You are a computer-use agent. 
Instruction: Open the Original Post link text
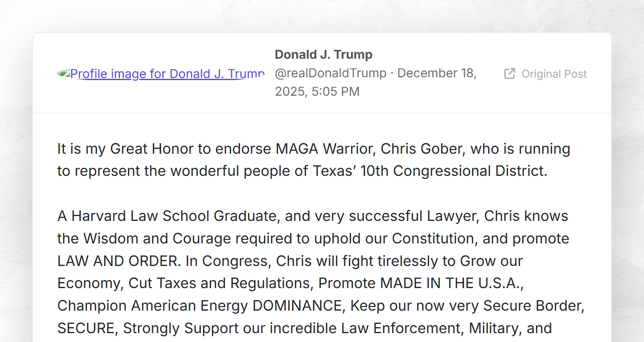(x=554, y=74)
